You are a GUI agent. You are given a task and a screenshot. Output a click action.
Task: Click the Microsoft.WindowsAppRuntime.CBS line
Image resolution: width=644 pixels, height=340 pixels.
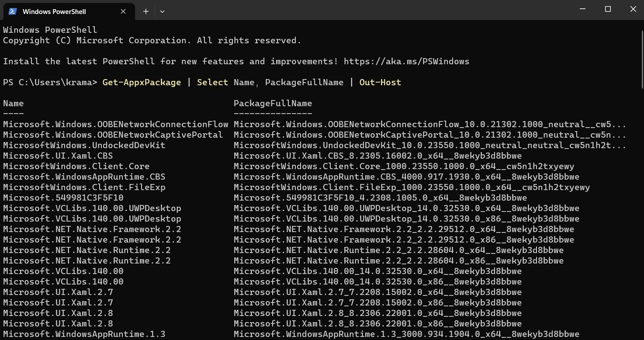[84, 177]
